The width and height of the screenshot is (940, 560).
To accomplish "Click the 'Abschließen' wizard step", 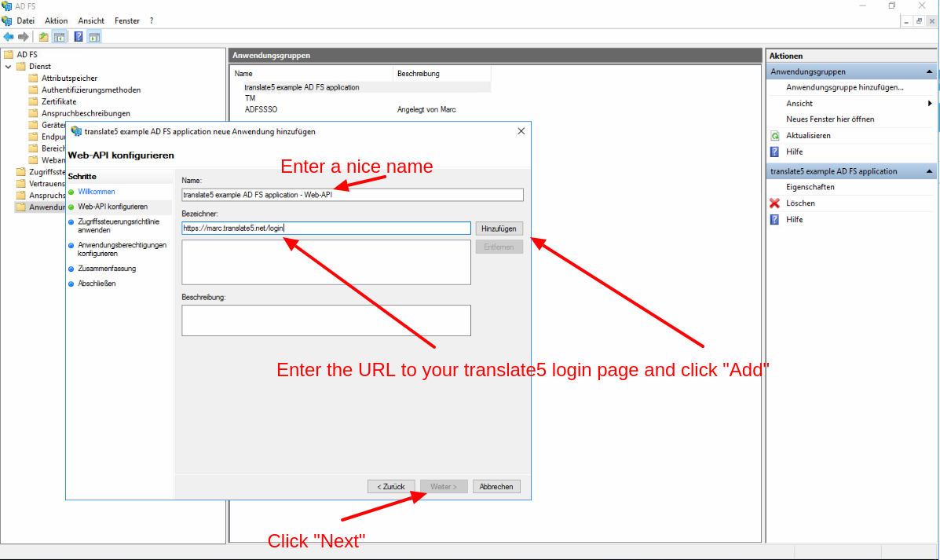I will coord(97,284).
